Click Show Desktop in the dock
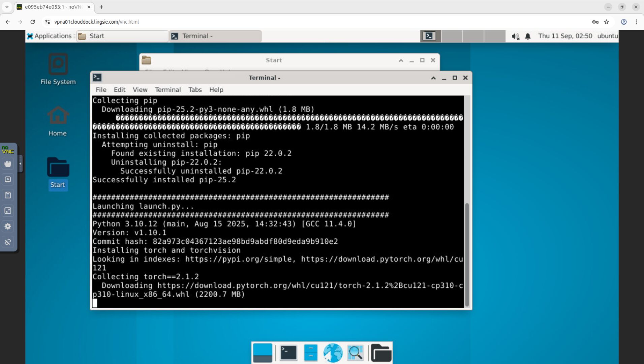The image size is (644, 364). click(x=263, y=353)
